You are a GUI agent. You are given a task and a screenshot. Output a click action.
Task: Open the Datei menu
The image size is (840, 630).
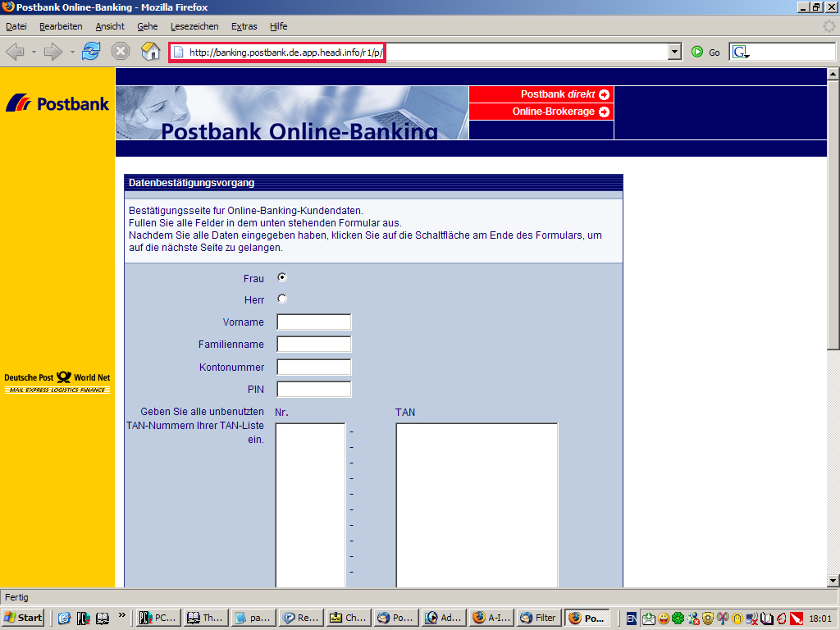16,26
